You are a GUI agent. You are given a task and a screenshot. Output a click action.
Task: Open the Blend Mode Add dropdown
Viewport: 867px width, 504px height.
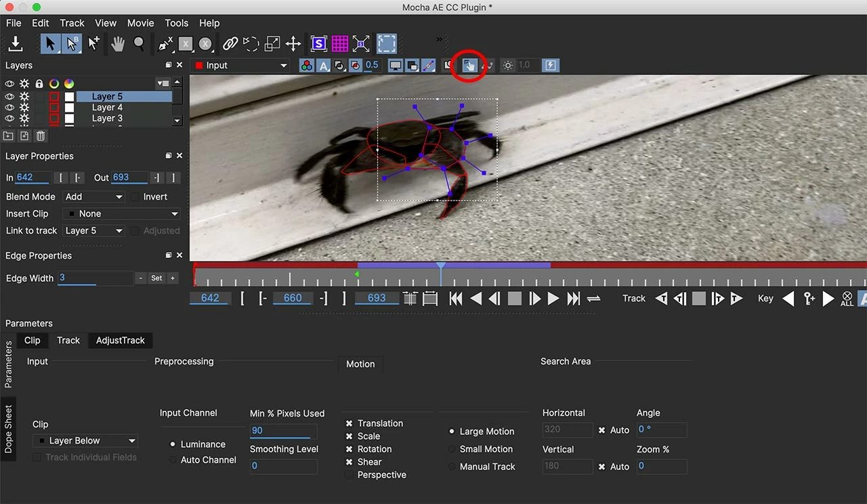click(94, 196)
